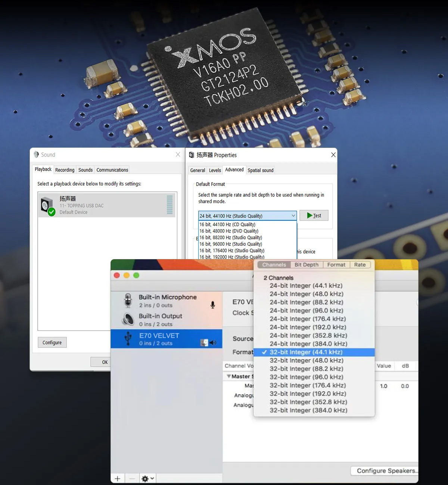448x485 pixels.
Task: Click the speaker icon in the Properties title bar
Action: coord(192,155)
